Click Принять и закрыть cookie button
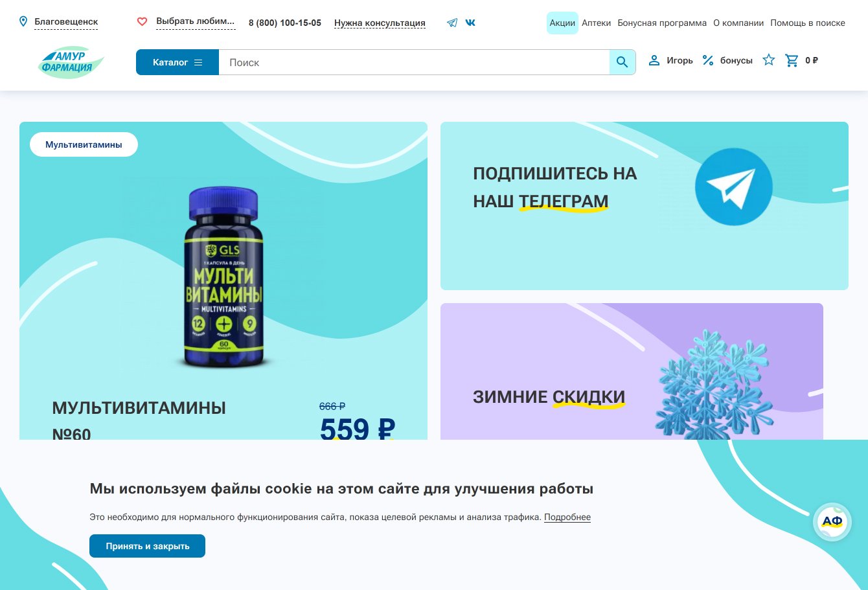868x590 pixels. (x=147, y=546)
